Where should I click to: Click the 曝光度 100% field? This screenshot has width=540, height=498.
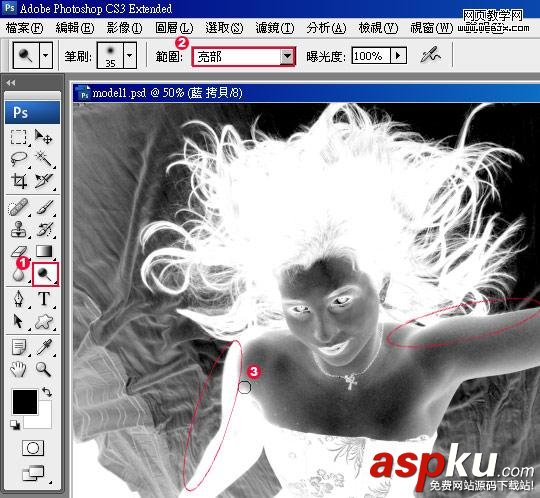(x=371, y=55)
